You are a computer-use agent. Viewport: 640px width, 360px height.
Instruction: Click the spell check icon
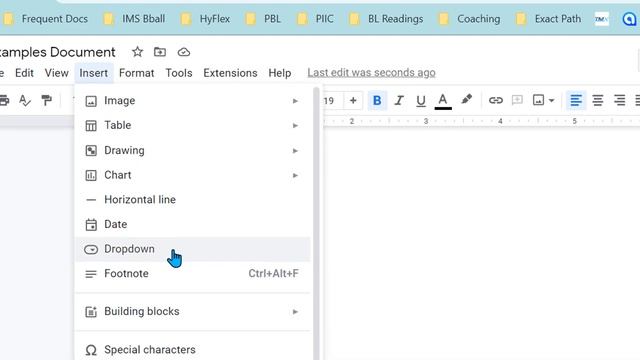tap(25, 100)
